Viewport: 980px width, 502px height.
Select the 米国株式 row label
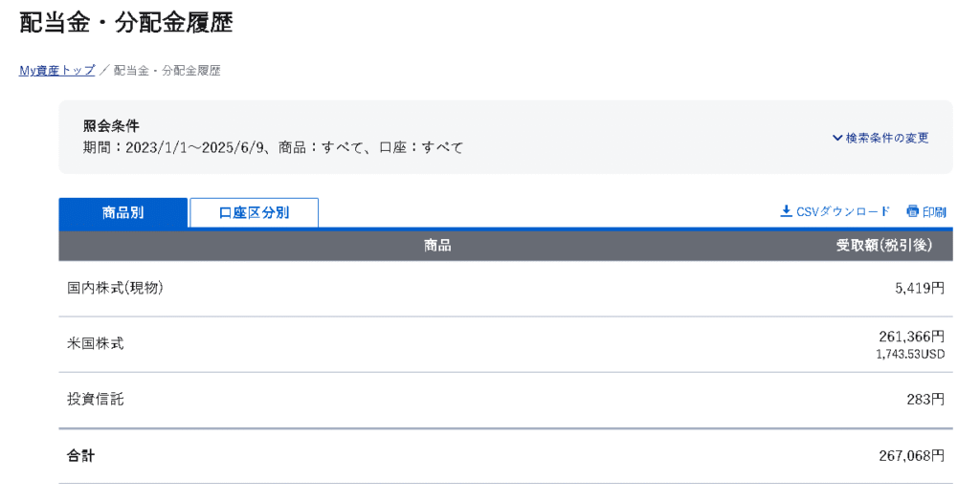(96, 343)
